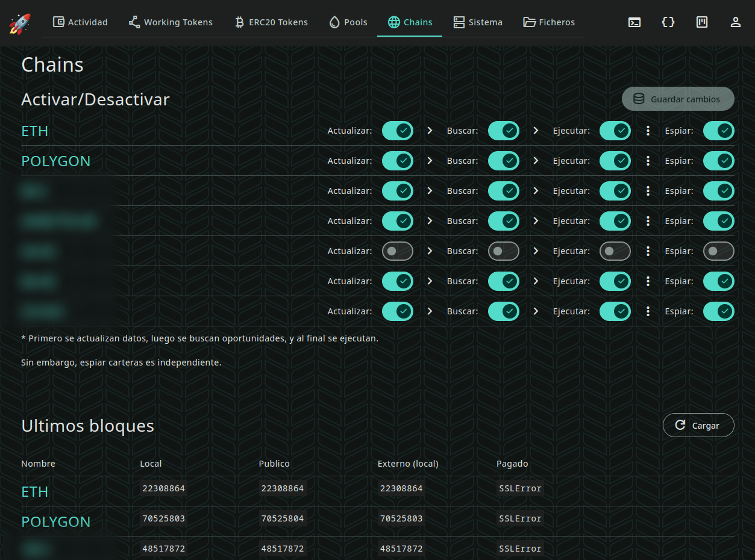The width and height of the screenshot is (755, 560).
Task: Enable the switched-off Buscar toggle
Action: 504,251
